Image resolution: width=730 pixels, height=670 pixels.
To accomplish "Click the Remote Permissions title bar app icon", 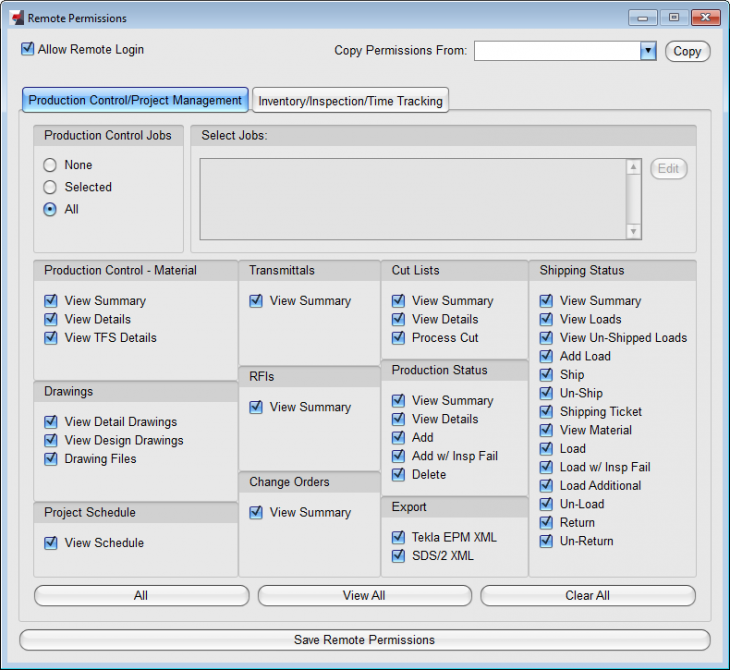I will [x=15, y=18].
